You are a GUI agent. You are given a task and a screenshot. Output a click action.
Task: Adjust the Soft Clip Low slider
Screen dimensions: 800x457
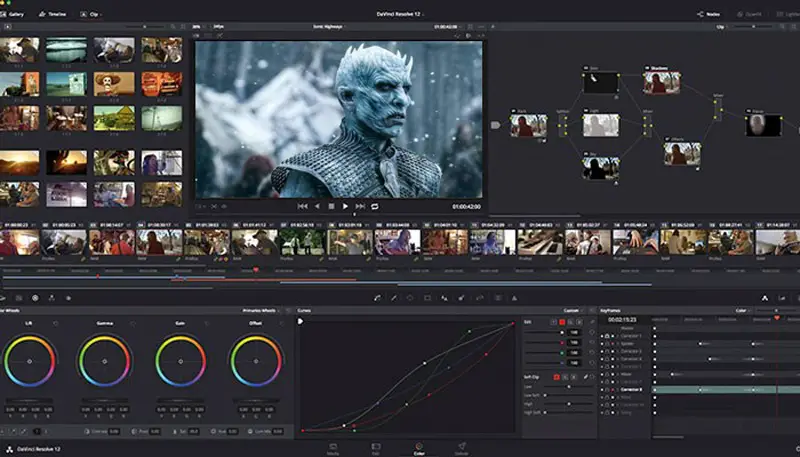pos(568,387)
